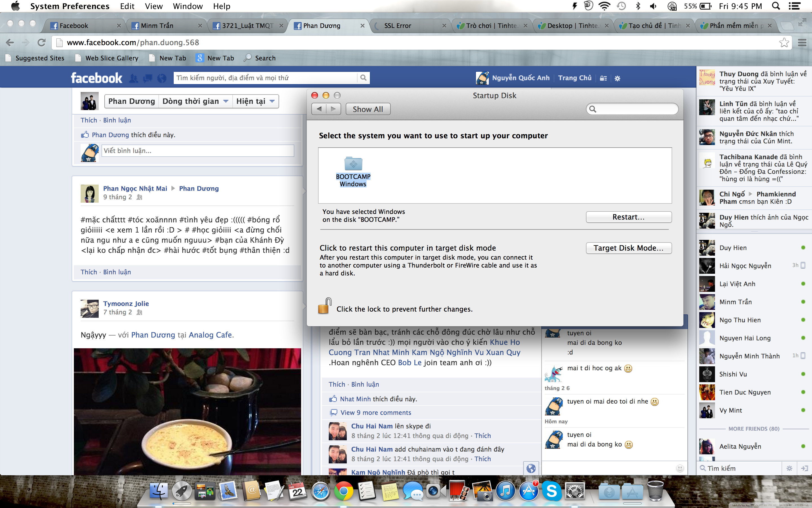Go forward in the System Preferences toolbar
Screen dimensions: 812x508
coord(333,109)
